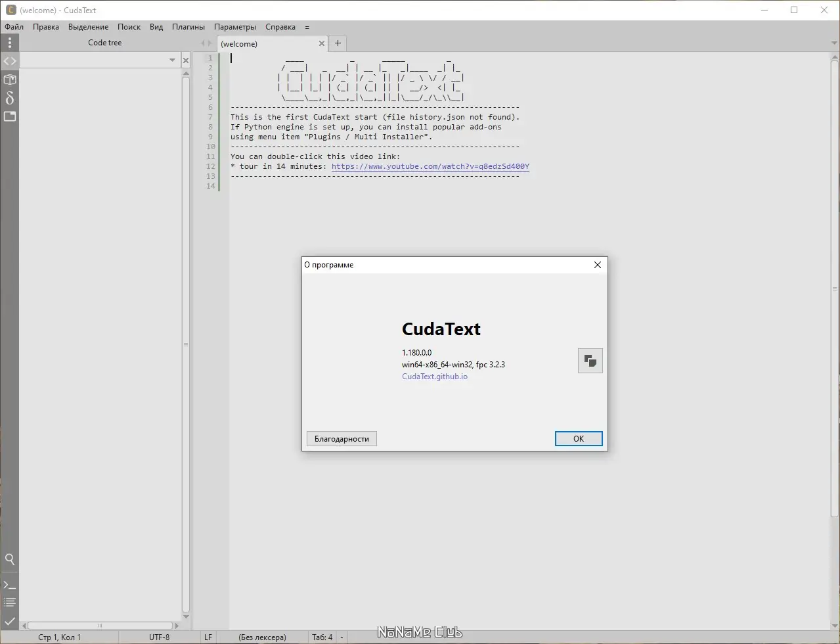Close the О программе dialog
840x644 pixels.
tap(598, 265)
